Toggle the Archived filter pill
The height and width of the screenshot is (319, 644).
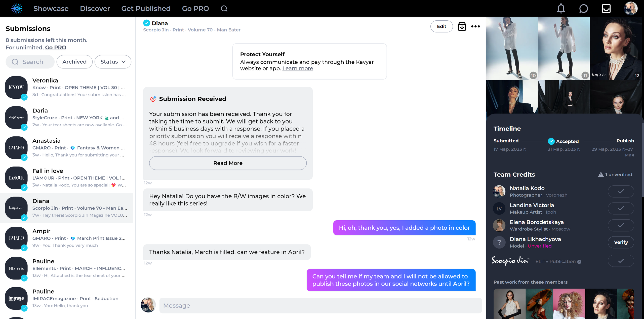74,62
